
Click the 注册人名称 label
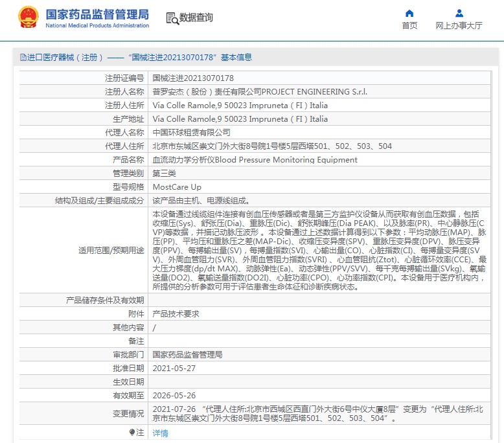click(124, 92)
